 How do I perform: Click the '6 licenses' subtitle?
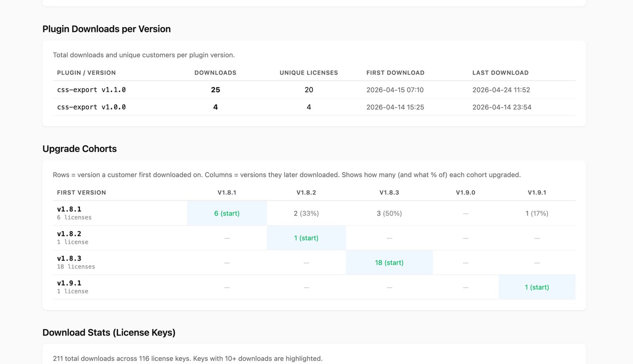point(74,217)
